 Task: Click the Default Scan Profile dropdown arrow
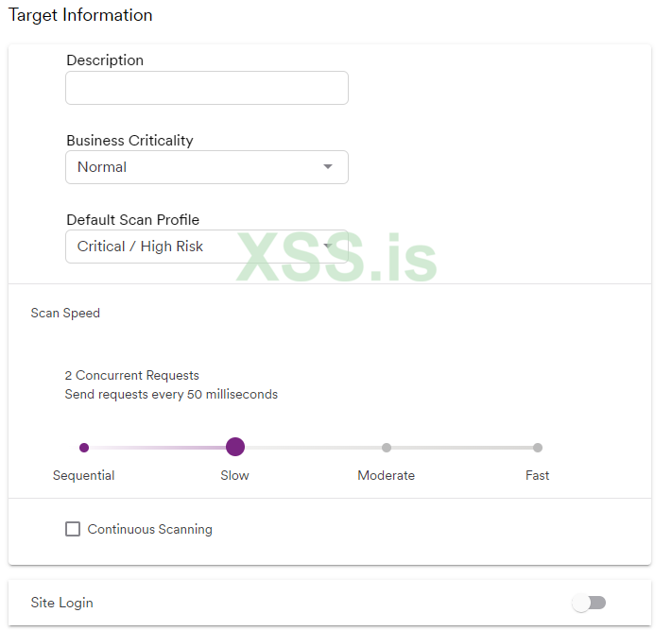(328, 247)
